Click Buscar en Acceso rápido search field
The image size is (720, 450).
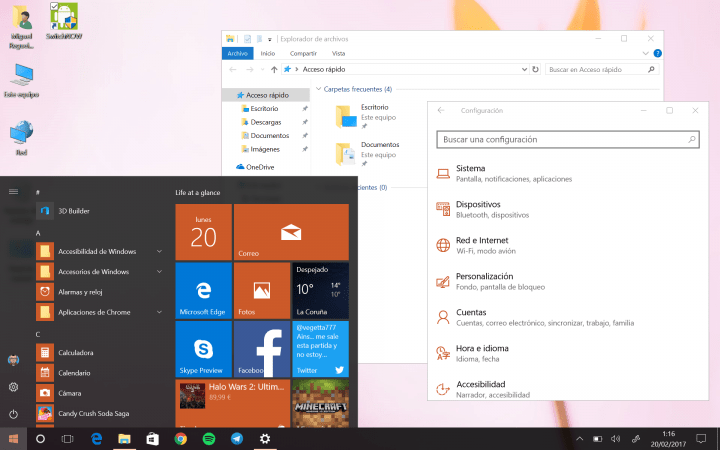pos(602,69)
